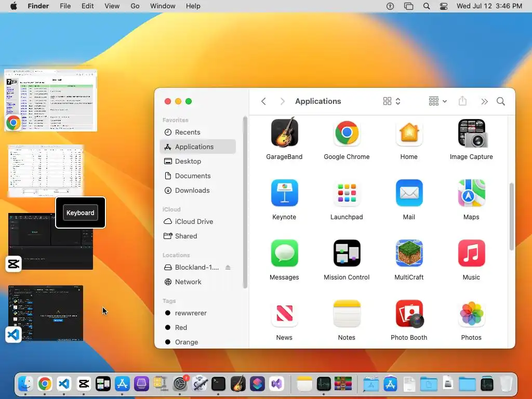Open the Go menu
This screenshot has height=399, width=532.
click(x=135, y=6)
